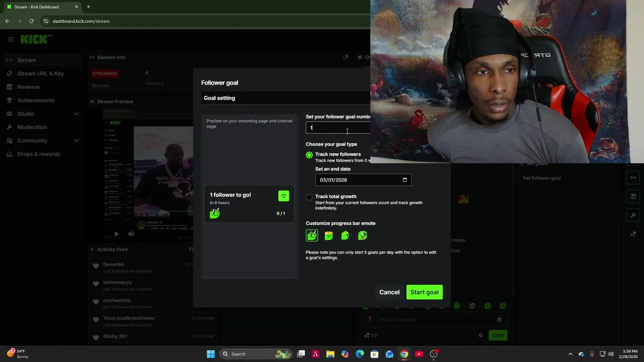The width and height of the screenshot is (644, 362).
Task: Open the hamburger menu beside the Kick logo
Action: pyautogui.click(x=10, y=39)
